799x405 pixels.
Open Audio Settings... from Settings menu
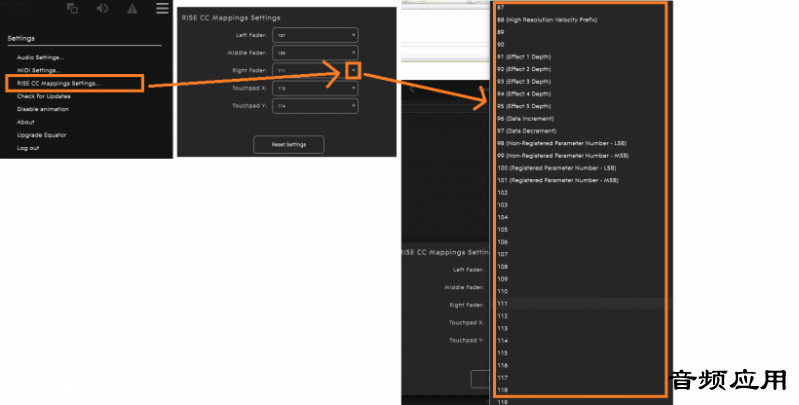(40, 58)
